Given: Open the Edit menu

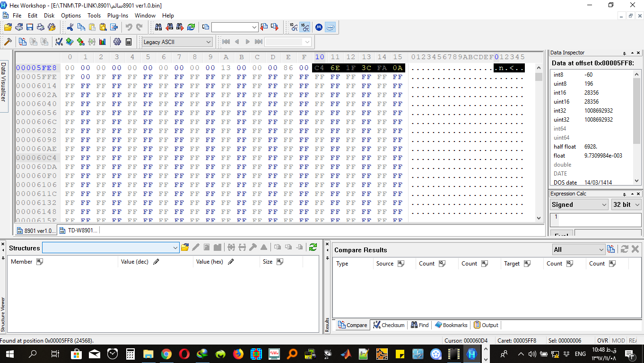Looking at the screenshot, I should [x=33, y=15].
